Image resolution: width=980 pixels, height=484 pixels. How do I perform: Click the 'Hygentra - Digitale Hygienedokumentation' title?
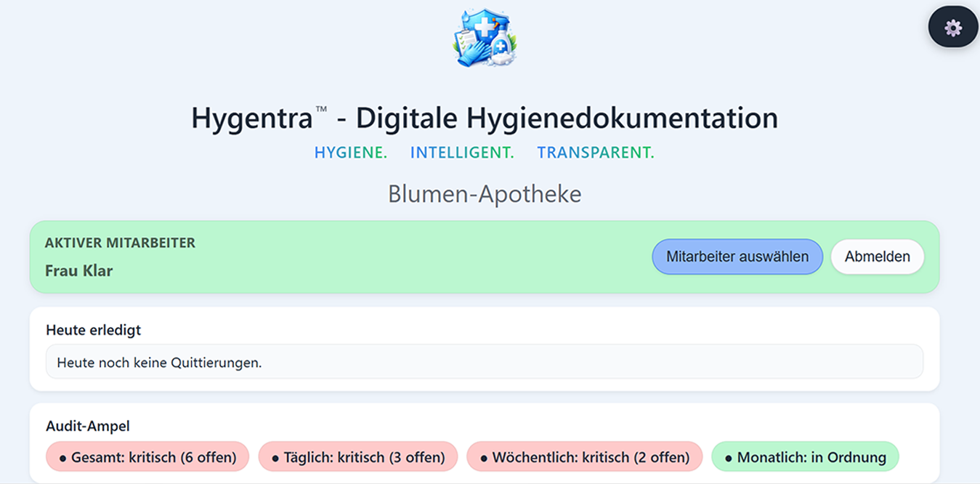485,118
